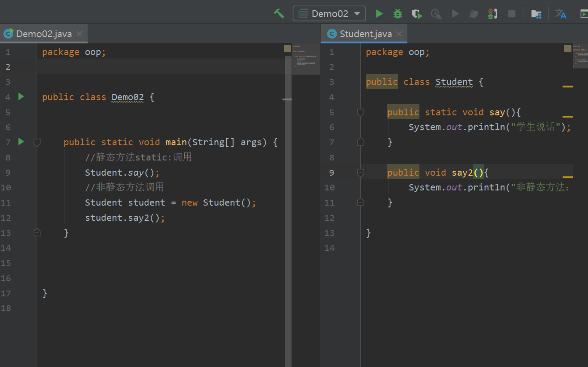Collapse the say() method fold at Student line 5

coord(360,112)
